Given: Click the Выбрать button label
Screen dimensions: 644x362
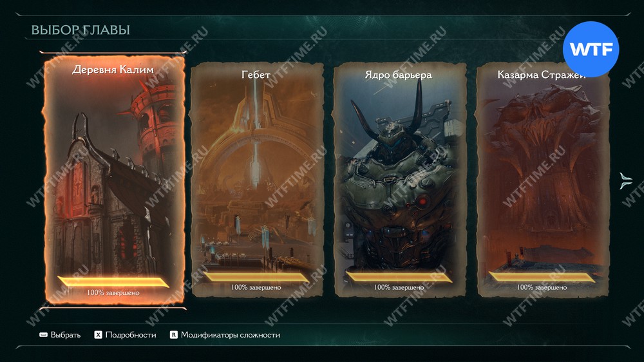Looking at the screenshot, I should coord(65,335).
